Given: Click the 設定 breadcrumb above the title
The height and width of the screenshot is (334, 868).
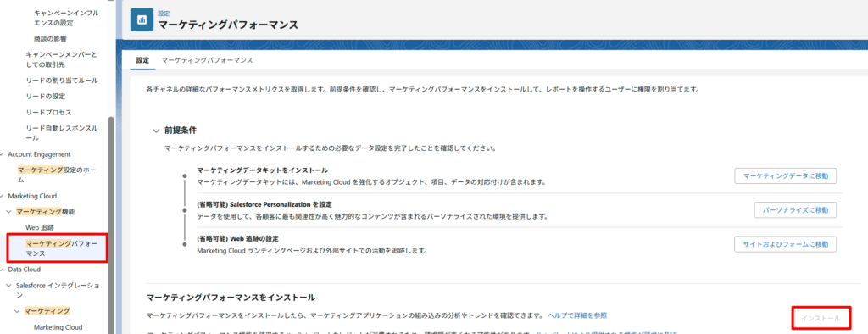Looking at the screenshot, I should point(164,13).
